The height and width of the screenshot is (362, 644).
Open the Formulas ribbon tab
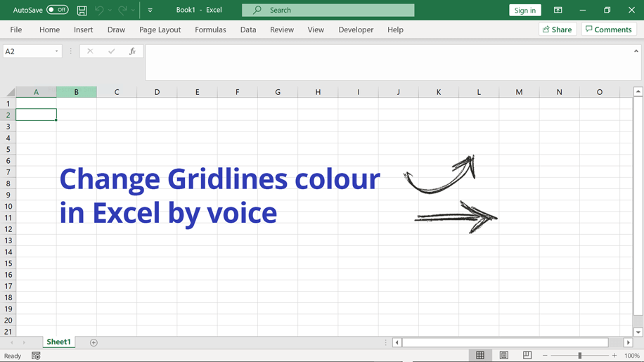pos(210,30)
